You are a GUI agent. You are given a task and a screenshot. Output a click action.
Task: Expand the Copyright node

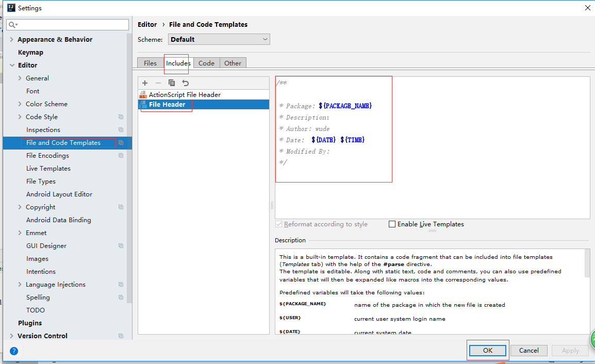click(x=20, y=207)
